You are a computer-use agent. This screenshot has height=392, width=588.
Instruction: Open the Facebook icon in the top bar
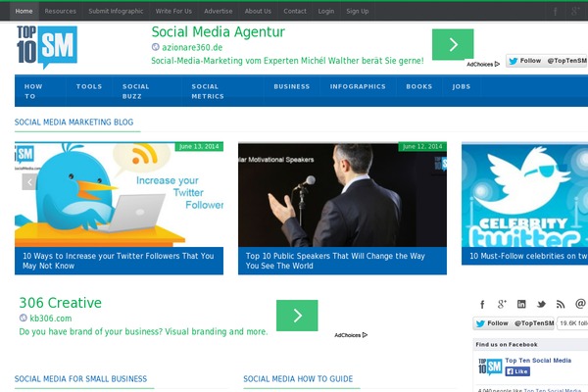pos(556,11)
